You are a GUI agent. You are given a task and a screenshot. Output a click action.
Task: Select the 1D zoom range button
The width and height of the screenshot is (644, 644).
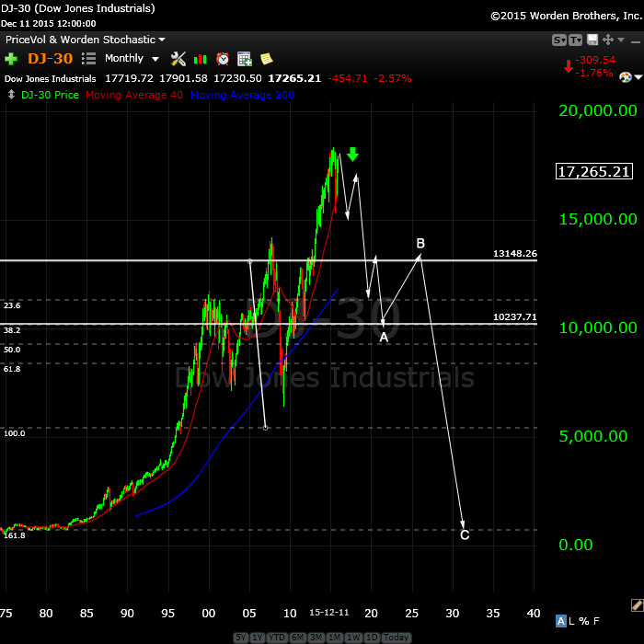pos(372,637)
